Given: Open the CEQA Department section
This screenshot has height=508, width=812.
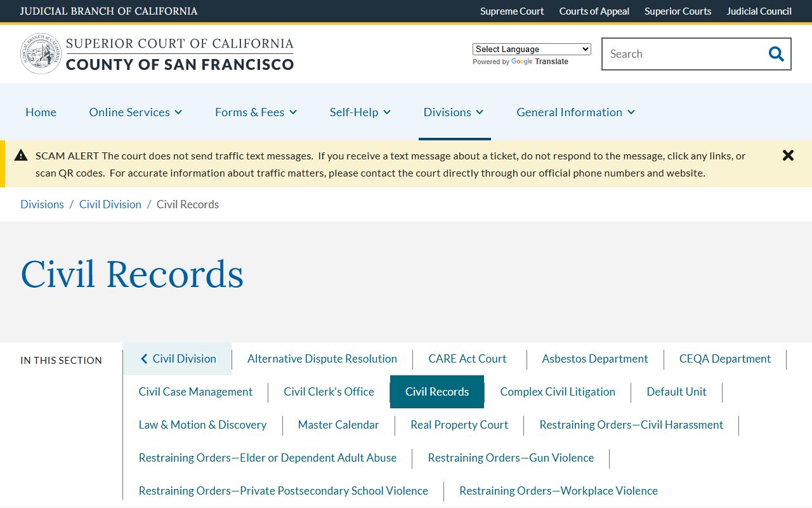Looking at the screenshot, I should (725, 359).
